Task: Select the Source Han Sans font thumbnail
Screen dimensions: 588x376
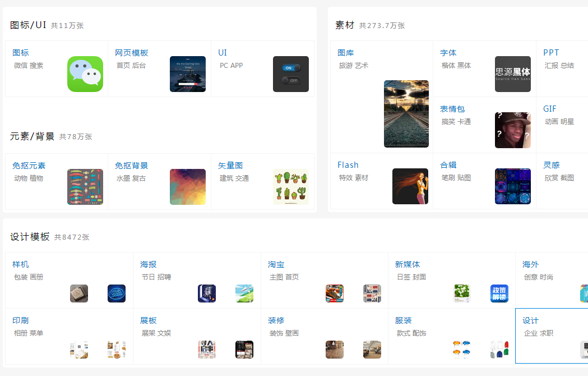Action: [512, 74]
